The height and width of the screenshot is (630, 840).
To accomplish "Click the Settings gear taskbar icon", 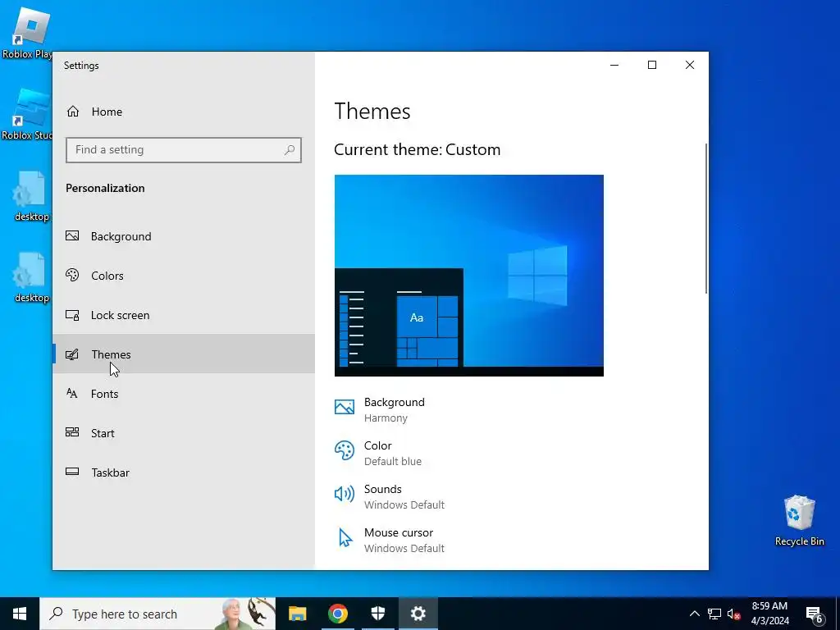I will [x=418, y=614].
